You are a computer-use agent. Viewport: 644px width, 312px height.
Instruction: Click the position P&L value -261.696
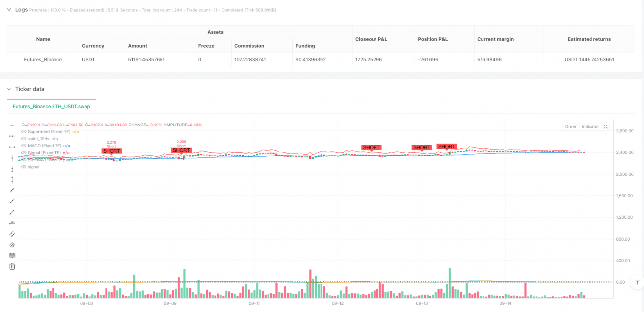coord(428,59)
